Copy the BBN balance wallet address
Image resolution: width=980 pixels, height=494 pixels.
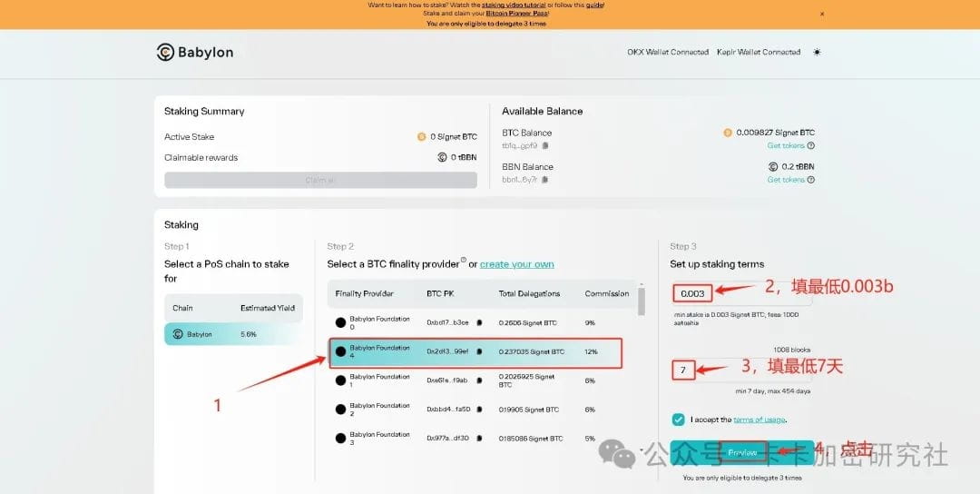click(545, 180)
